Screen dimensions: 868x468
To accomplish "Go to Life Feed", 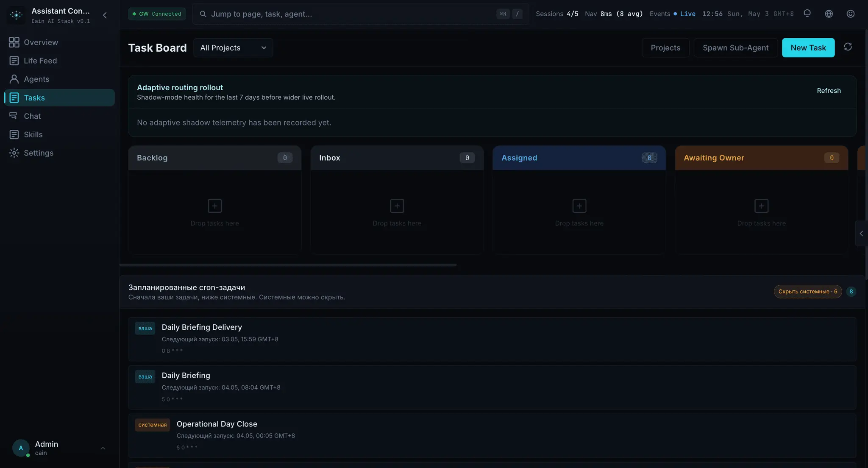I will tap(59, 61).
